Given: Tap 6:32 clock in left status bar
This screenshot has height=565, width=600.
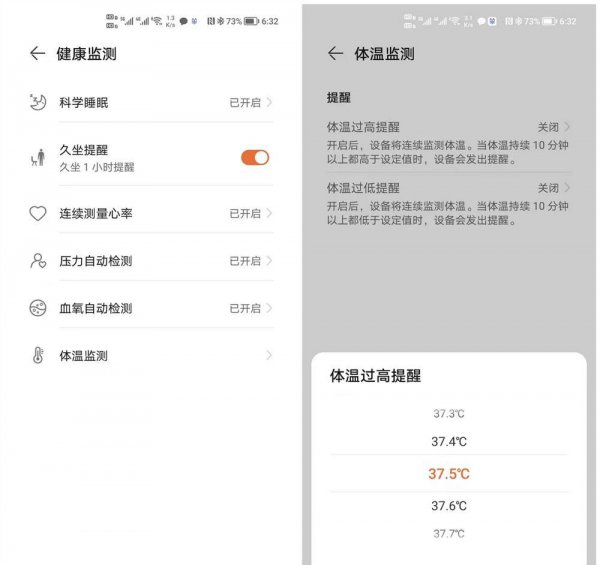Looking at the screenshot, I should tap(270, 21).
